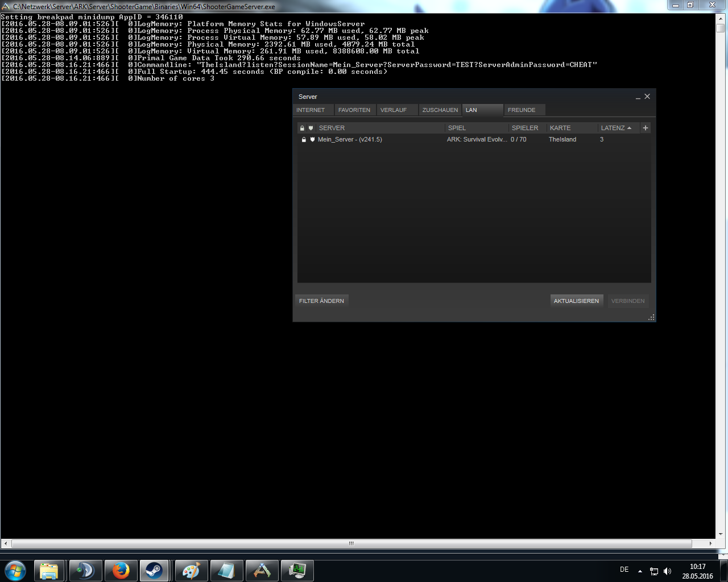
Task: Click latency value 3 in the Mein_Server row
Action: (602, 139)
